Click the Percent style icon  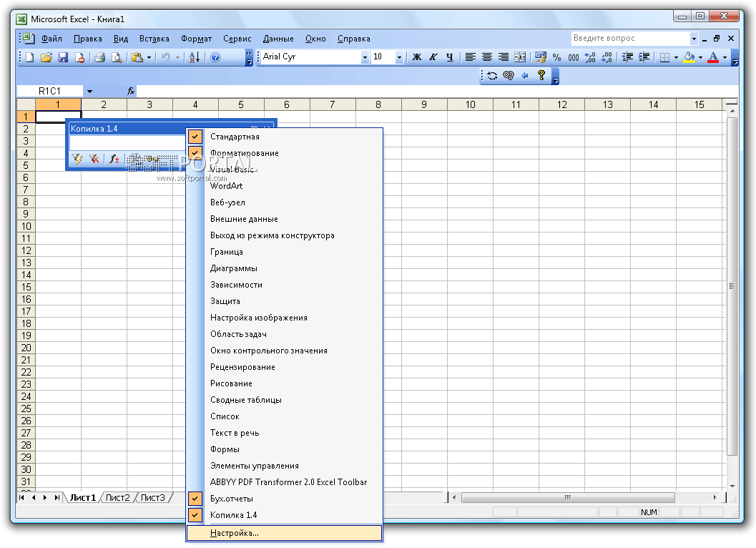click(557, 57)
